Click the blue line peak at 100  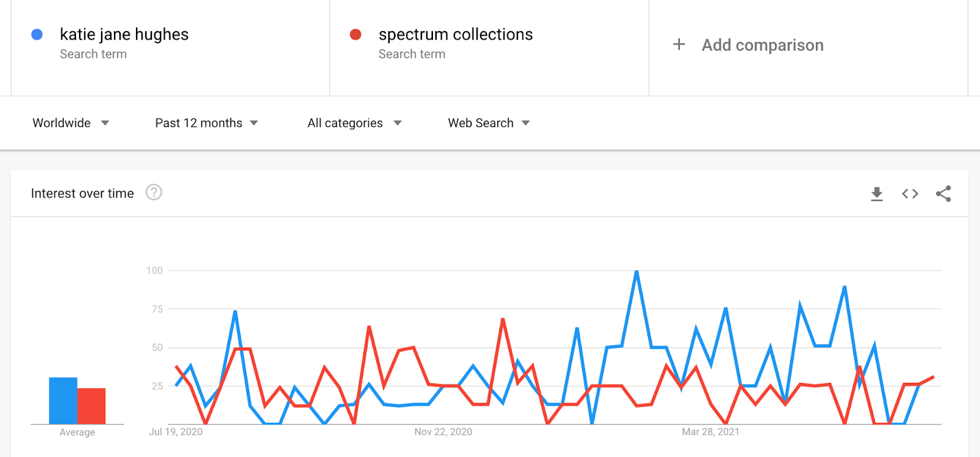tap(637, 271)
